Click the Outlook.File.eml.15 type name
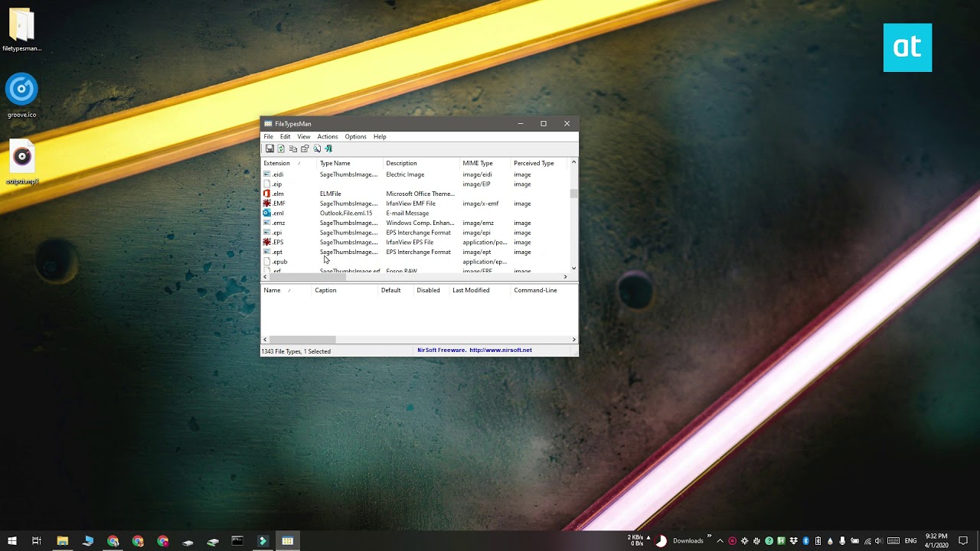980x551 pixels. click(346, 214)
